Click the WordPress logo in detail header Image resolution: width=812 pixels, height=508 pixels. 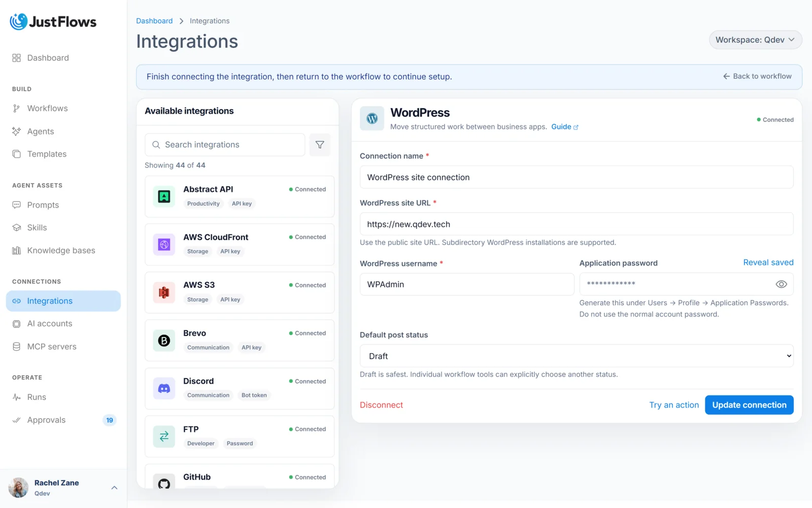(372, 119)
